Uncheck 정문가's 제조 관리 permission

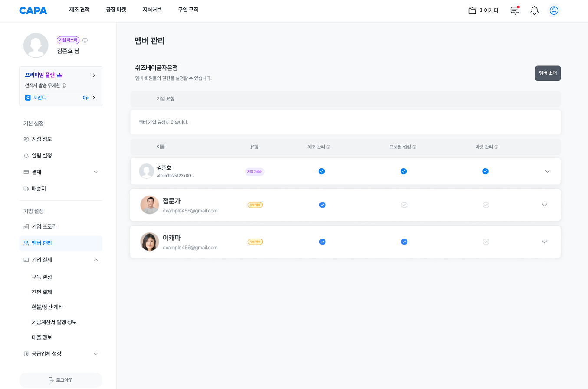(x=322, y=205)
